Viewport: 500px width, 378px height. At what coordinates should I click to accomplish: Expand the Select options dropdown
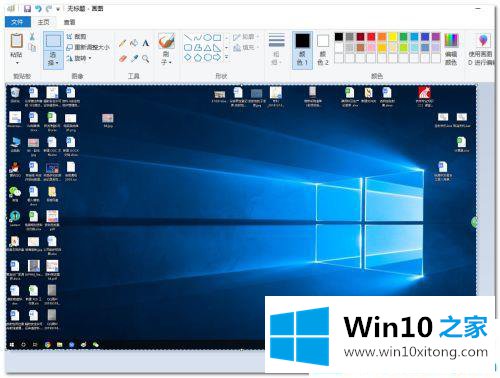pyautogui.click(x=53, y=59)
